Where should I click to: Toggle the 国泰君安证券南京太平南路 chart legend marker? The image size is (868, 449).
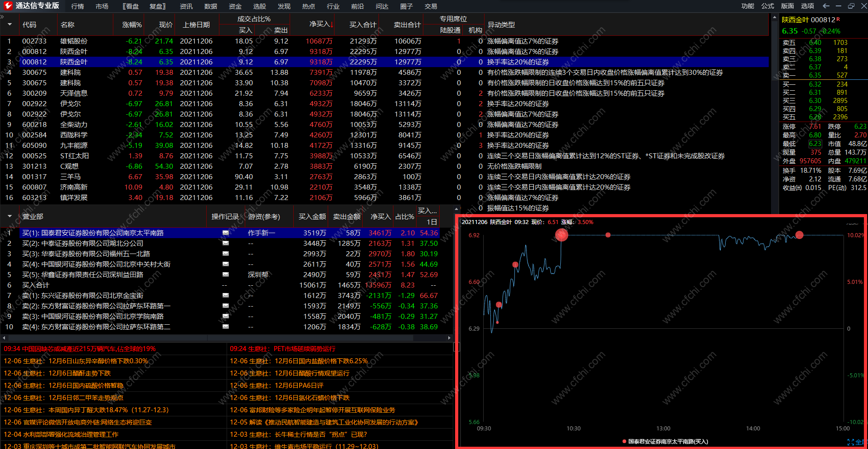click(x=625, y=441)
